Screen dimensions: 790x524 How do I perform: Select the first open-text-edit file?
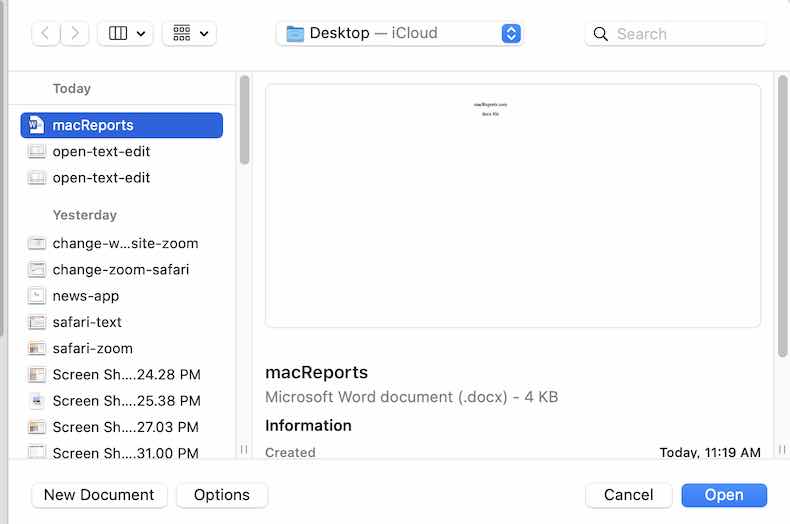click(121, 151)
